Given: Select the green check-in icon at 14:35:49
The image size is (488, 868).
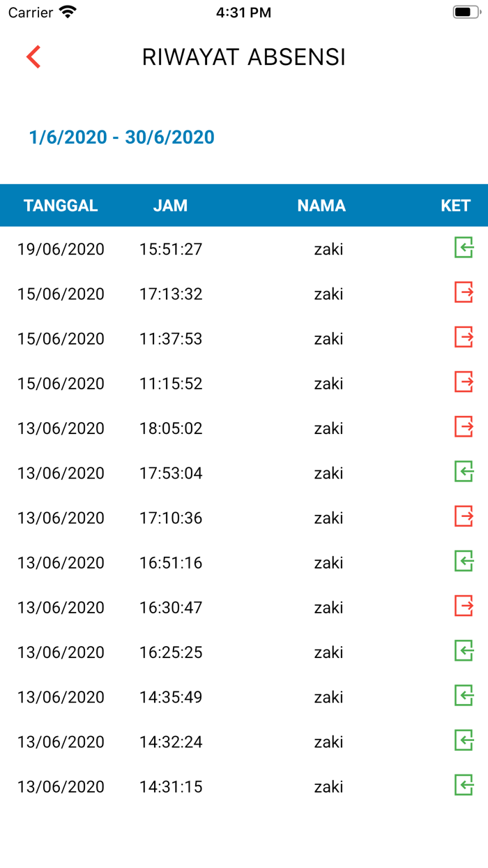Looking at the screenshot, I should click(x=464, y=696).
